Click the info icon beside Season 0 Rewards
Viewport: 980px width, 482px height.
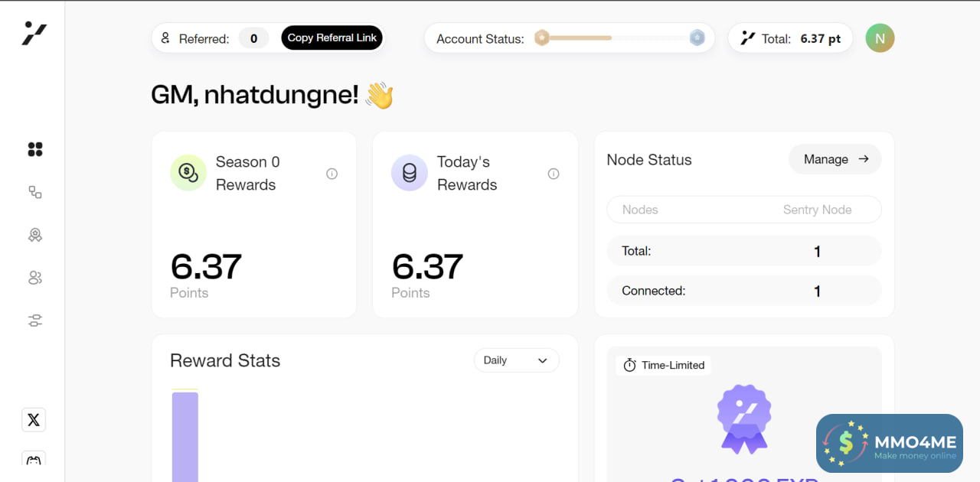coord(332,174)
